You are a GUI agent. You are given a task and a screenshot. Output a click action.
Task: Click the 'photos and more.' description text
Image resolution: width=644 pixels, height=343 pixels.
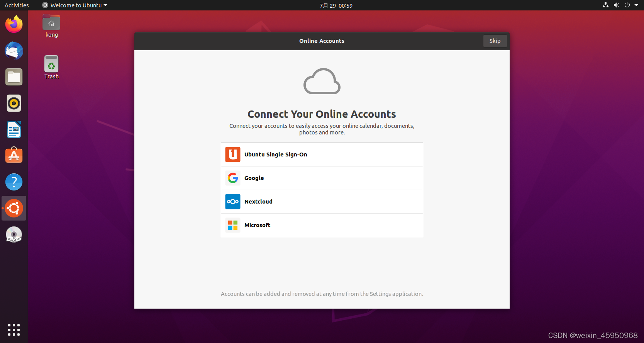pyautogui.click(x=322, y=132)
